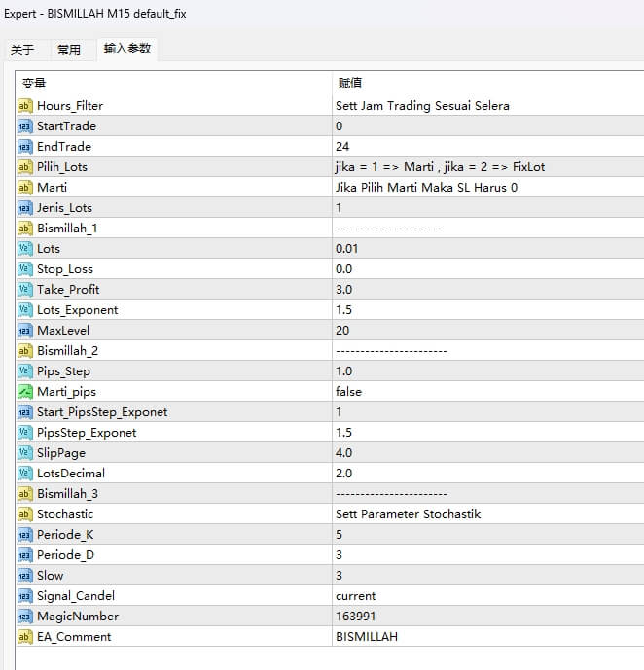Click the integer icon next to StartTrade
The image size is (644, 670).
click(24, 125)
